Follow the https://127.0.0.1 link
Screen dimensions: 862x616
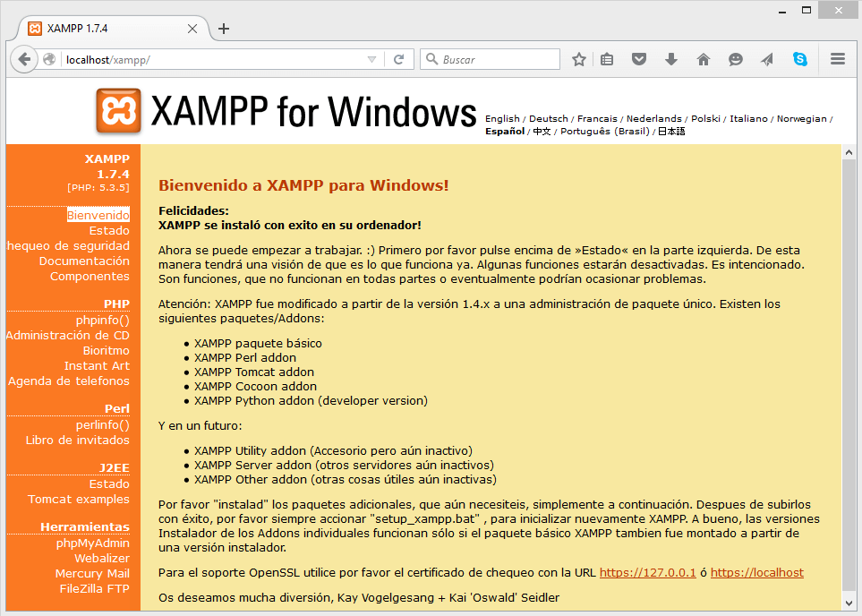[x=647, y=572]
